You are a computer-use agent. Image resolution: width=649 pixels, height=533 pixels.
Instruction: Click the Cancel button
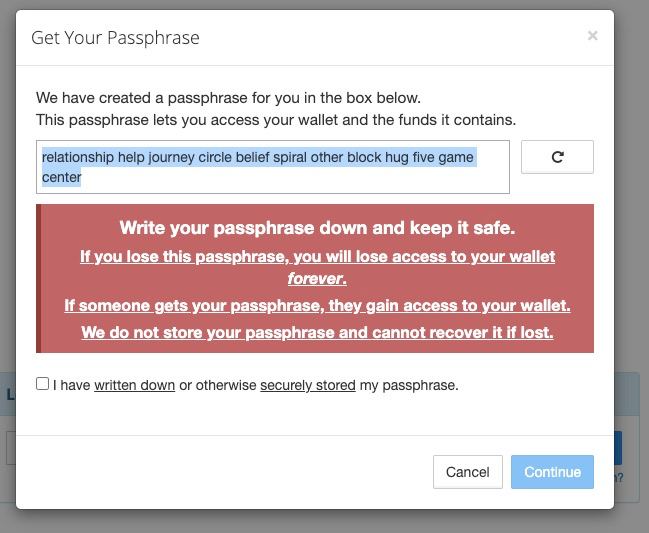point(468,472)
